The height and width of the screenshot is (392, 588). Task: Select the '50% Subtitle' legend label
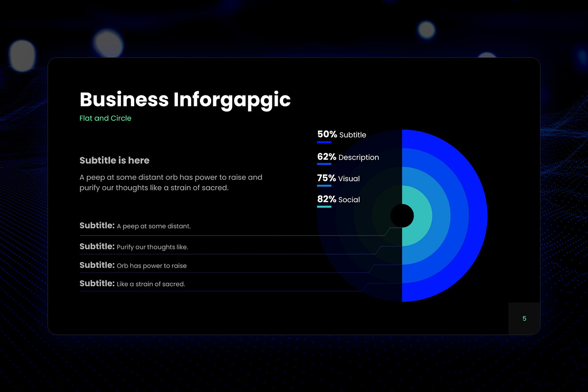click(342, 134)
